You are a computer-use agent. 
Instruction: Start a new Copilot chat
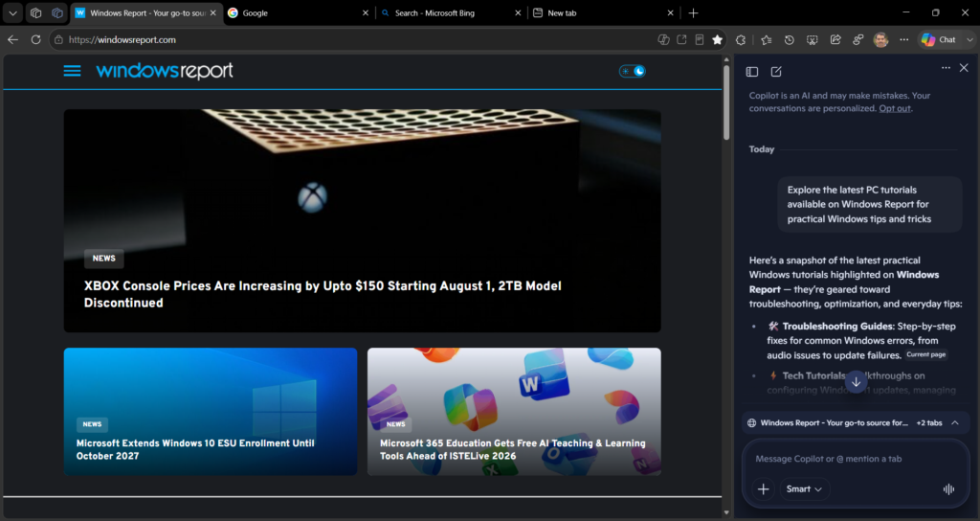coord(776,72)
